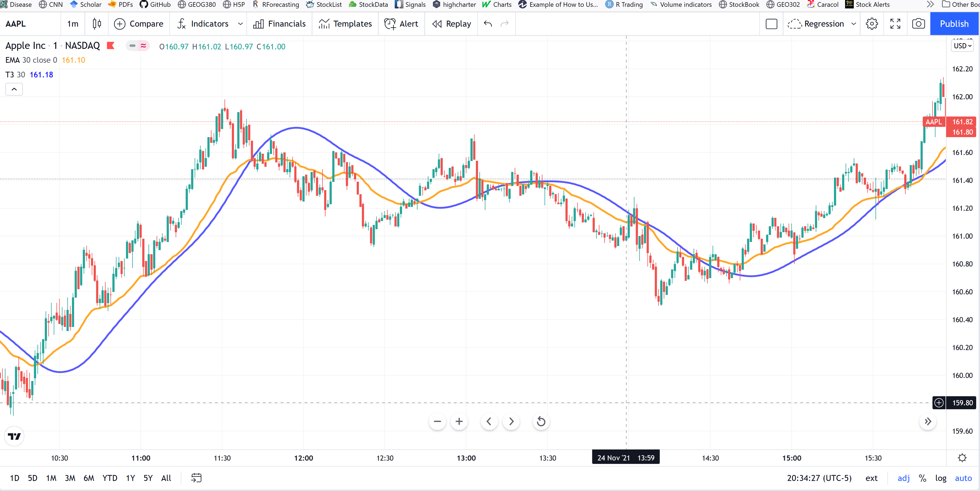
Task: Select the chart layout square icon
Action: [x=772, y=24]
